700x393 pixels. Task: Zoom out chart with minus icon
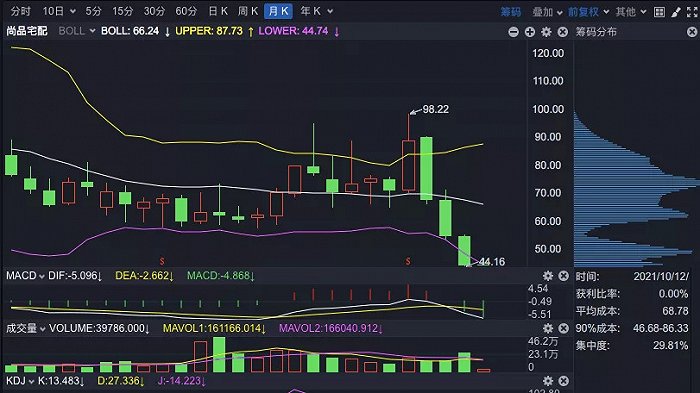513,32
